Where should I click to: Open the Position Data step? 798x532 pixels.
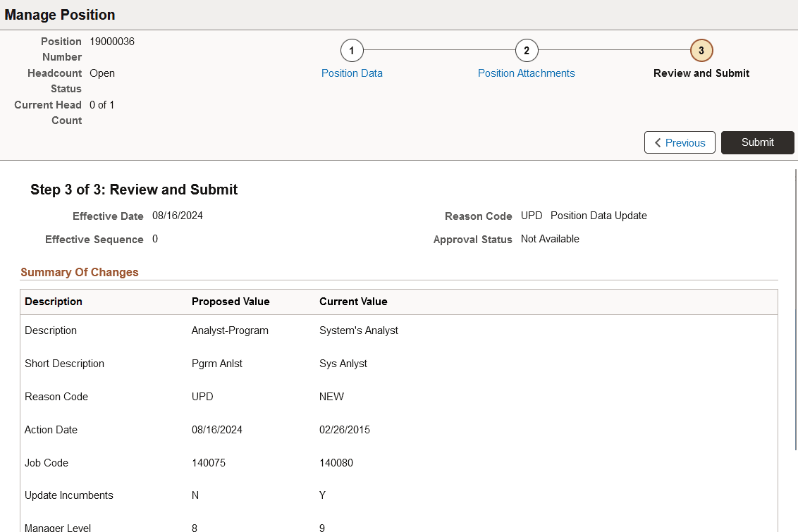352,73
